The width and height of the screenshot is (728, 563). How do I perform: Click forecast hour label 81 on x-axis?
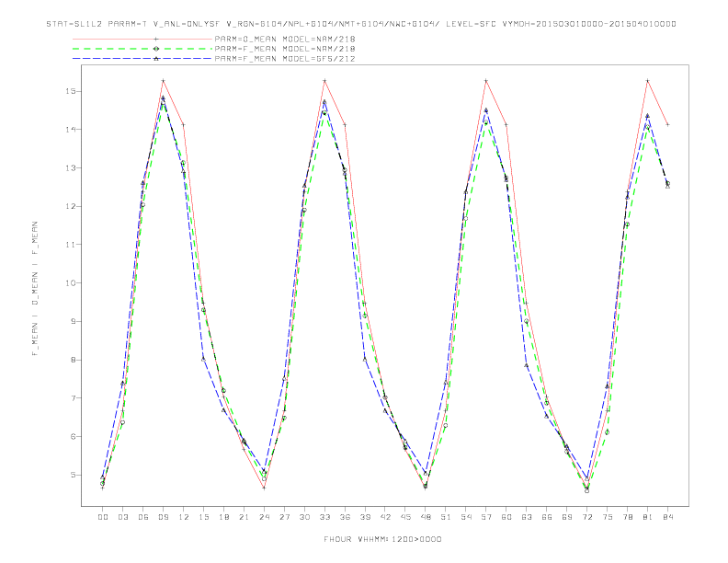(648, 517)
